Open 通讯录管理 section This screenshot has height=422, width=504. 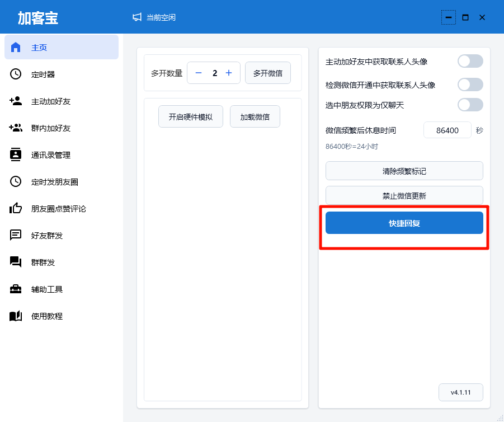point(62,154)
